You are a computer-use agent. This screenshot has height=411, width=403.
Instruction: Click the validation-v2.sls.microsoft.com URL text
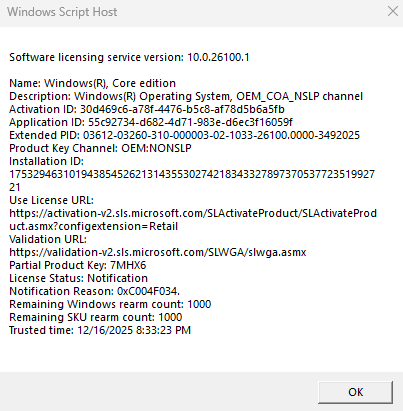click(158, 252)
